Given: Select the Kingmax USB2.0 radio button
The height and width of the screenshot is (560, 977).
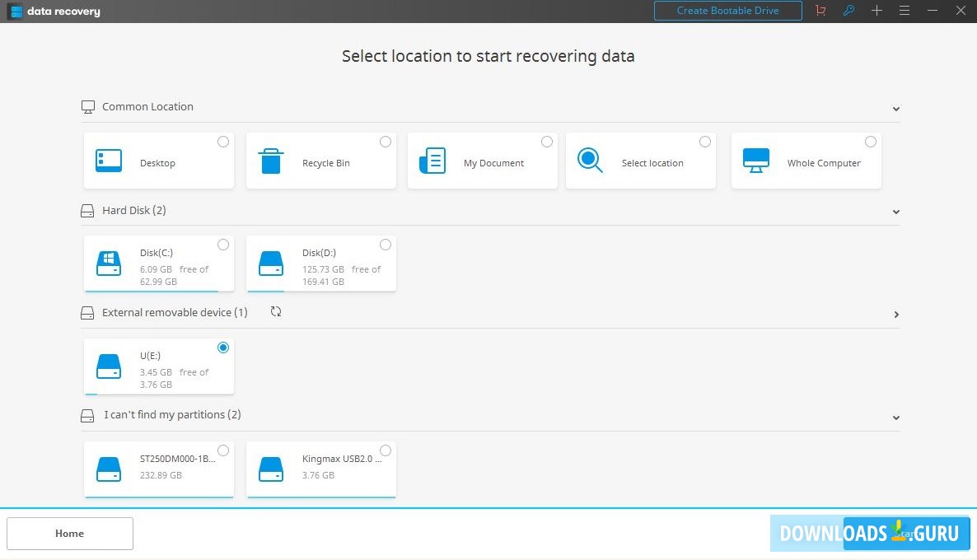Looking at the screenshot, I should point(385,450).
